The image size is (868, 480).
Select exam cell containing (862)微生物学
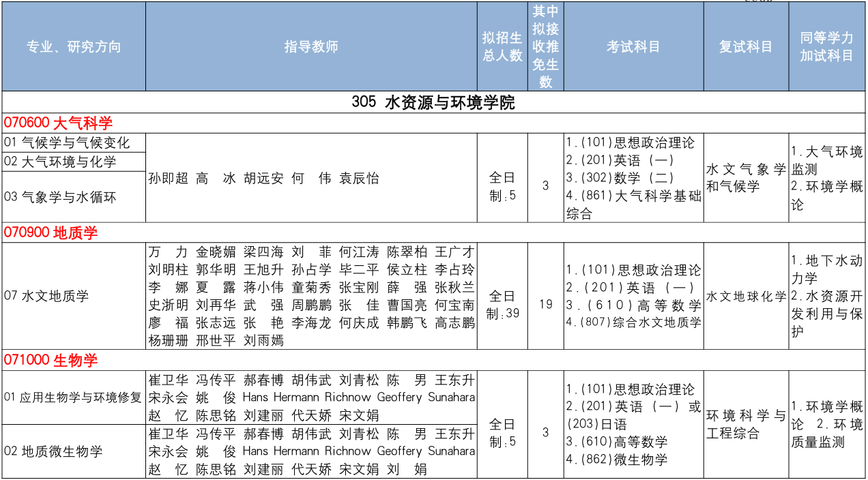(x=634, y=424)
